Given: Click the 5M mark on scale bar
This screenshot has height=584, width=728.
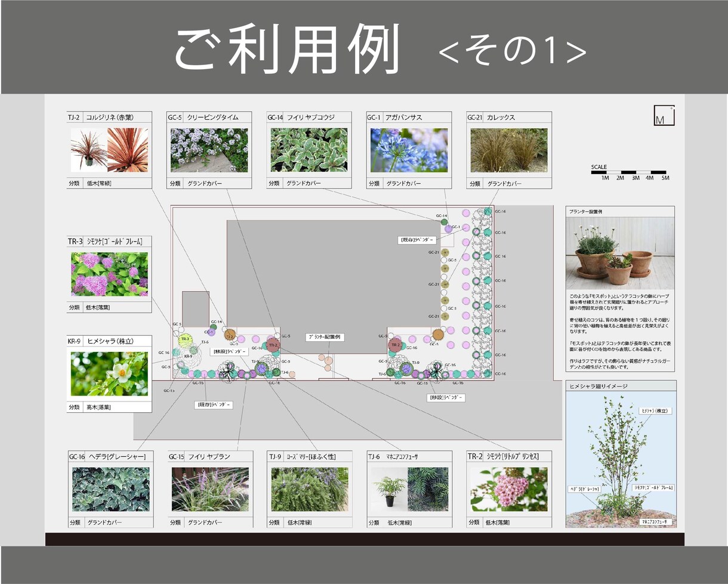Looking at the screenshot, I should (665, 178).
